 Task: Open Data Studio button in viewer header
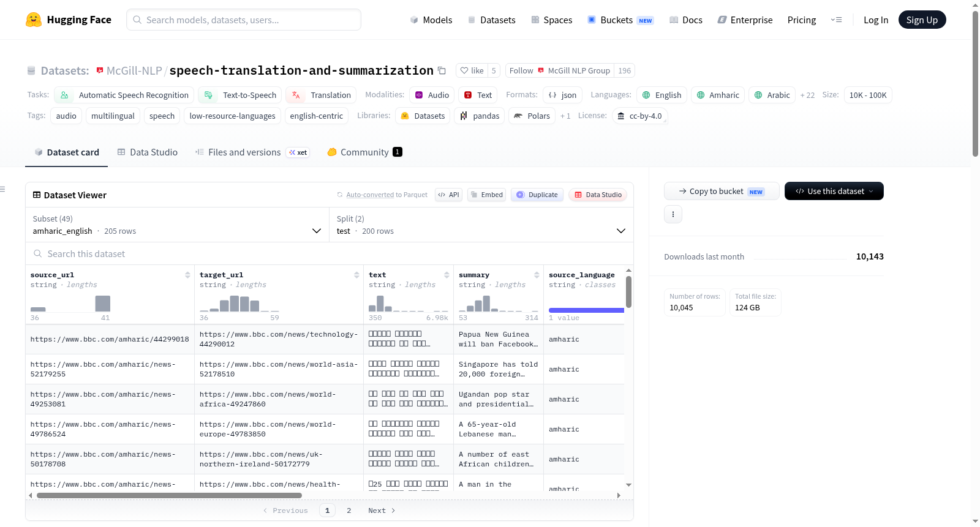pyautogui.click(x=598, y=195)
